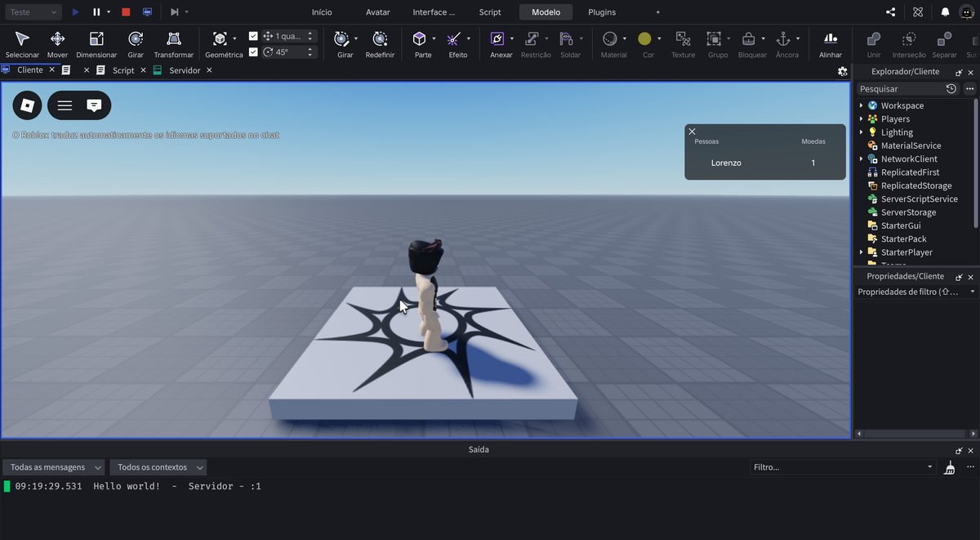Switch client/server view monitor icon

(147, 12)
